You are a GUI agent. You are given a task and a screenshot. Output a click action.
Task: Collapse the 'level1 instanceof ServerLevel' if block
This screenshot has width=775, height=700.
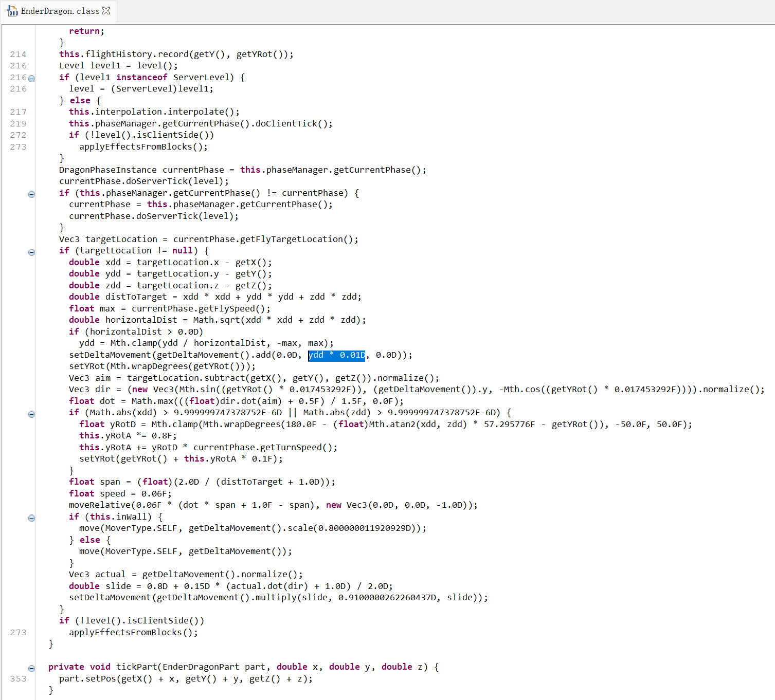[x=31, y=79]
